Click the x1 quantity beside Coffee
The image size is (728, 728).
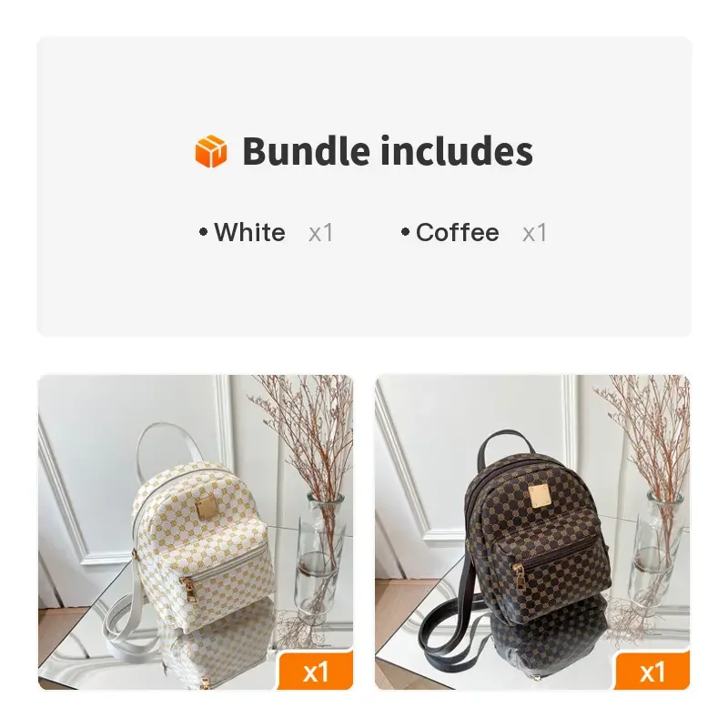tap(534, 233)
